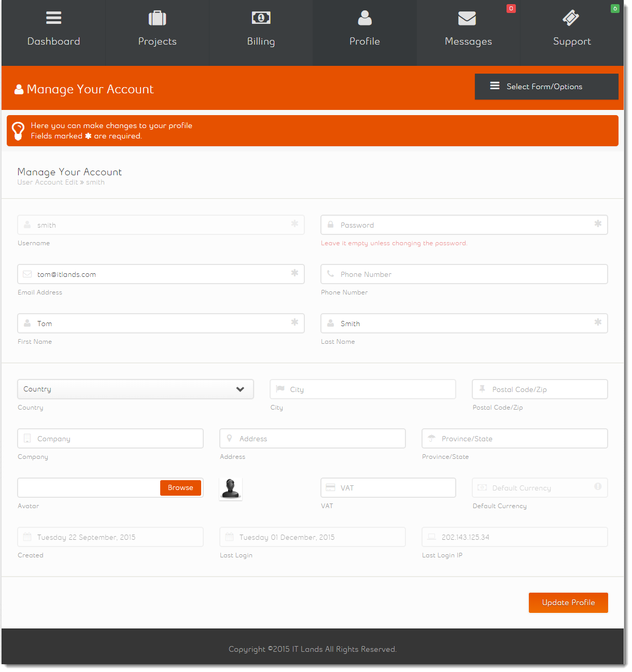Open the Dashboard menu item

pyautogui.click(x=53, y=33)
